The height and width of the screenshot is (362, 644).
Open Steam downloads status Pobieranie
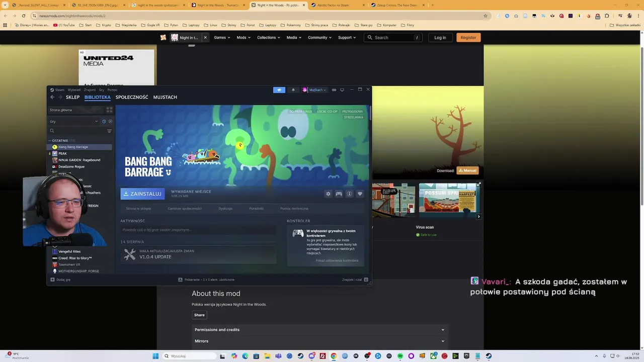pos(206,280)
